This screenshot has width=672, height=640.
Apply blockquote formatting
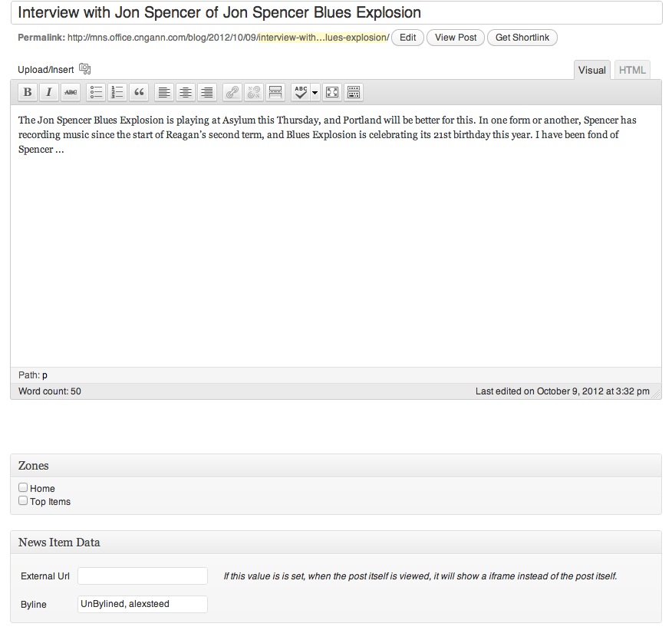139,92
